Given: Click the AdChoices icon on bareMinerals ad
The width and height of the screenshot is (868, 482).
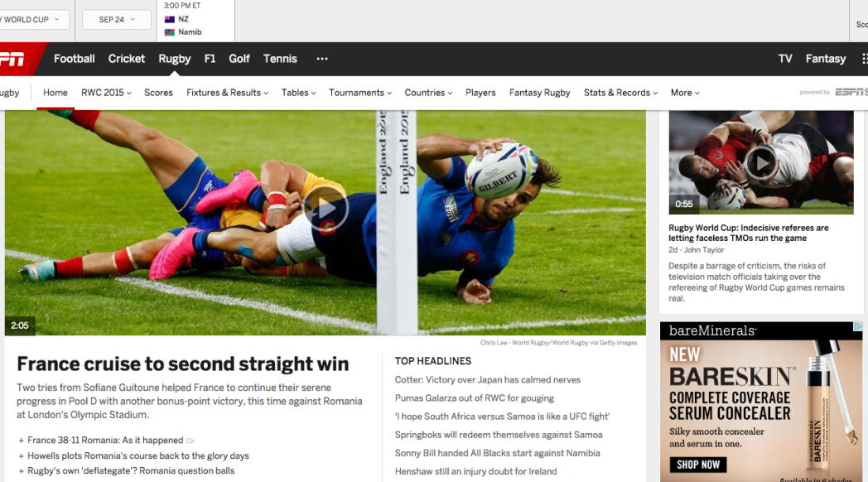Looking at the screenshot, I should [857, 326].
